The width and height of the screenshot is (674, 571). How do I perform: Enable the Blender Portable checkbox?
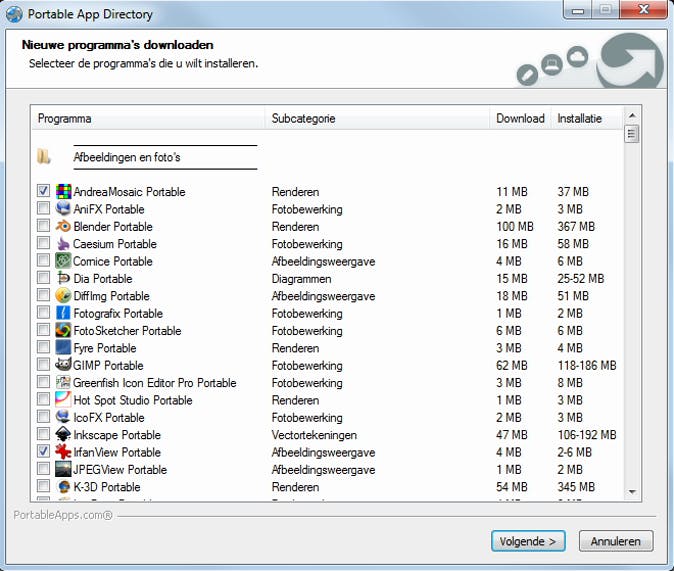point(43,225)
